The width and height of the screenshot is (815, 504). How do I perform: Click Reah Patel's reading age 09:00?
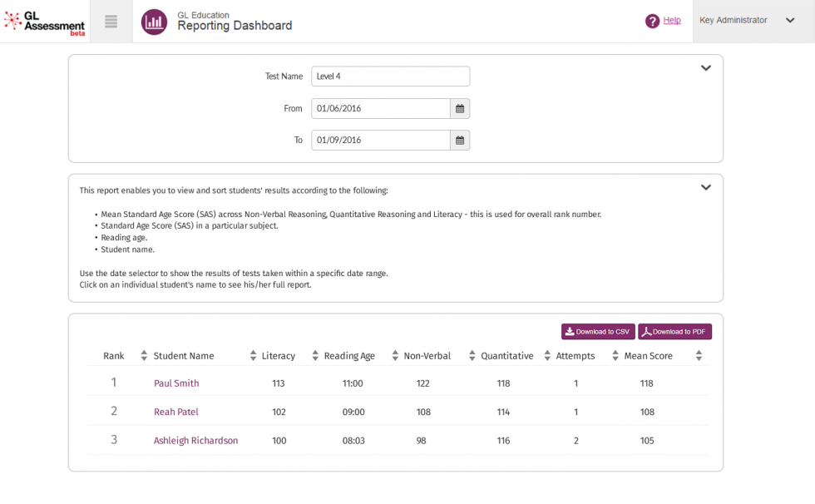click(x=353, y=412)
